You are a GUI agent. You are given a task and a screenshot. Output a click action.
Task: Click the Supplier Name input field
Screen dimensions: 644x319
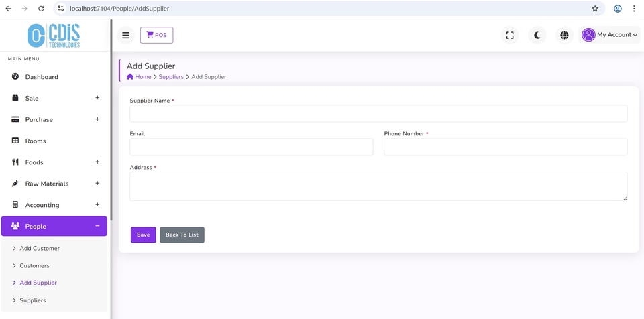pyautogui.click(x=378, y=113)
